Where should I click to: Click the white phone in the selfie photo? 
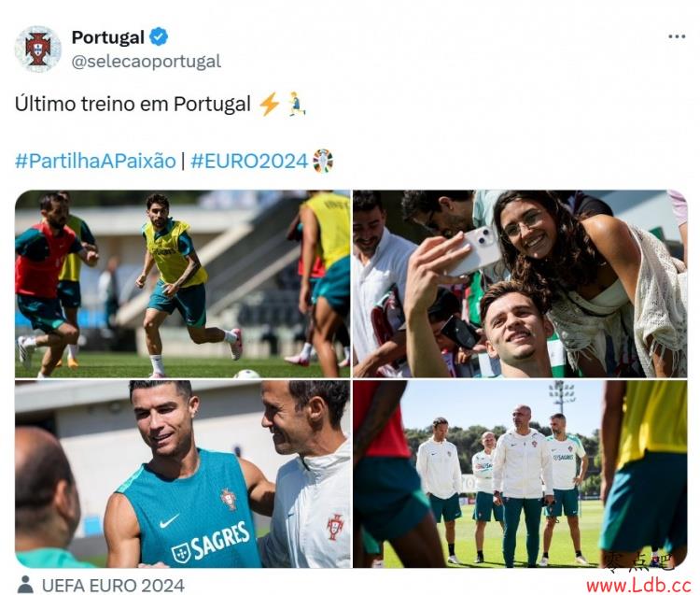[473, 250]
